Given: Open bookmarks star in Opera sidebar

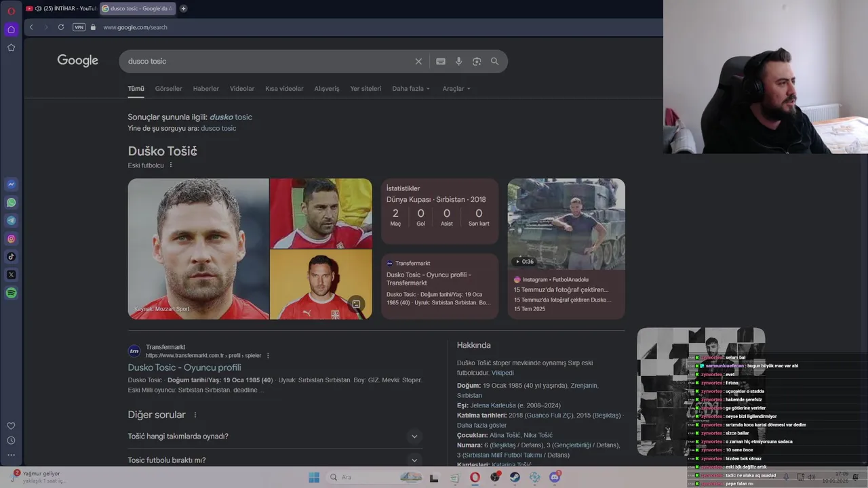Looking at the screenshot, I should pyautogui.click(x=11, y=47).
